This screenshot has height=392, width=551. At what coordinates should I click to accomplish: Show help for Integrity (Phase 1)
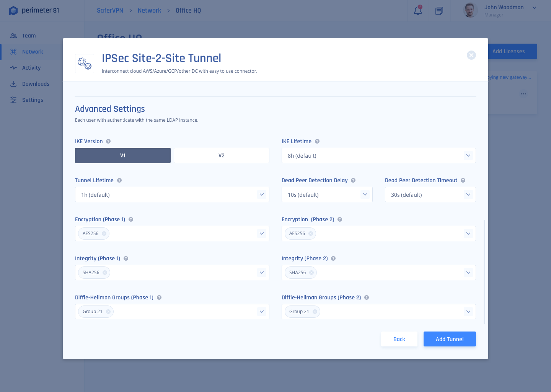[126, 258]
